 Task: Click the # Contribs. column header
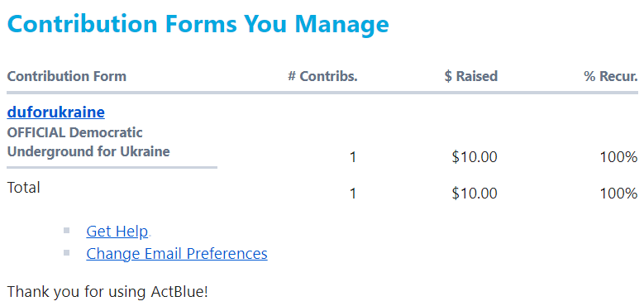[x=322, y=76]
